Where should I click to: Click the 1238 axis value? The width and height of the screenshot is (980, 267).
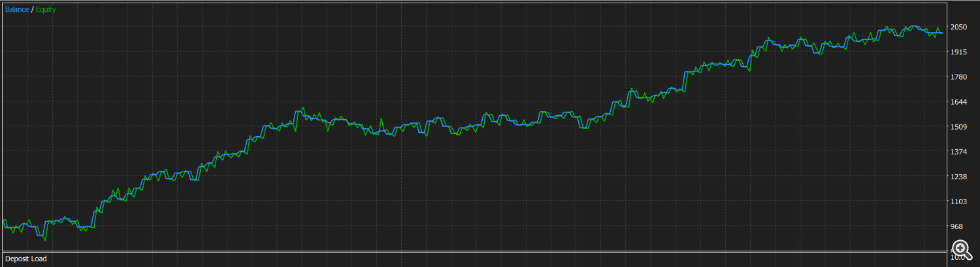[959, 177]
